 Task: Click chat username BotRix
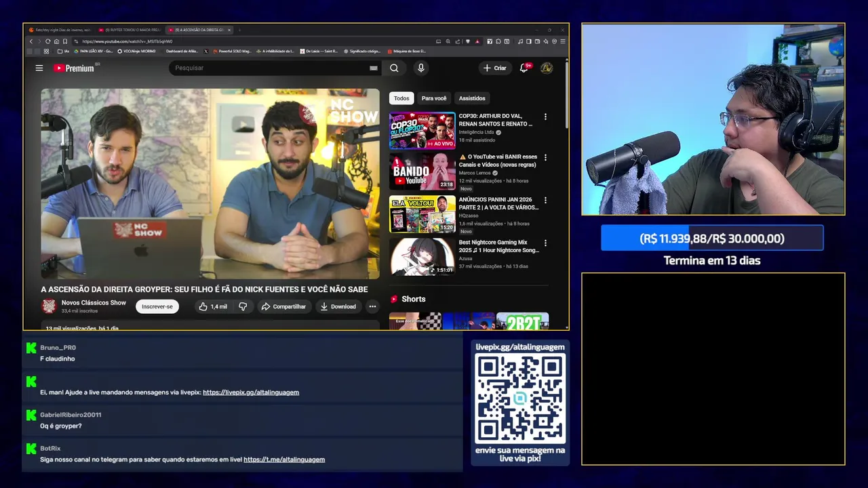point(50,449)
